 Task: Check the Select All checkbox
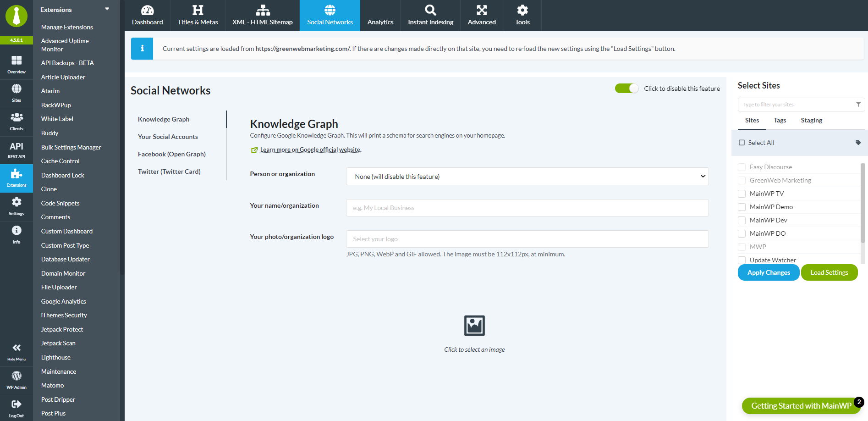tap(742, 143)
